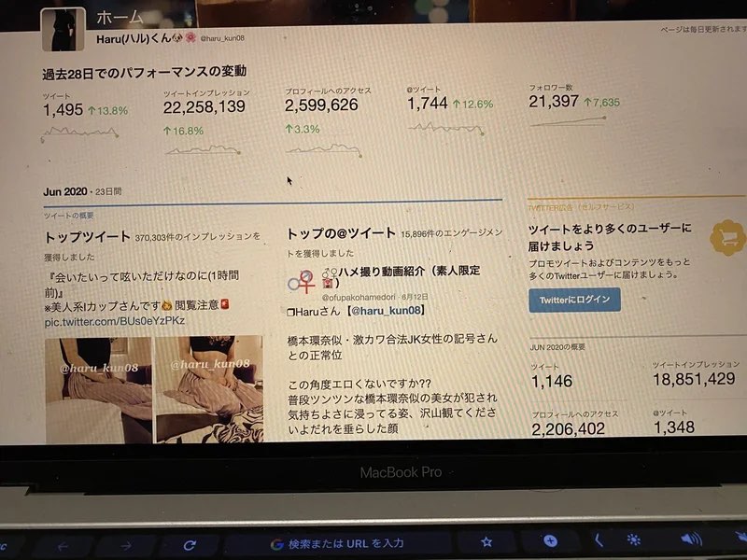
Task: Click the follower count sparkline chart
Action: coord(568,122)
